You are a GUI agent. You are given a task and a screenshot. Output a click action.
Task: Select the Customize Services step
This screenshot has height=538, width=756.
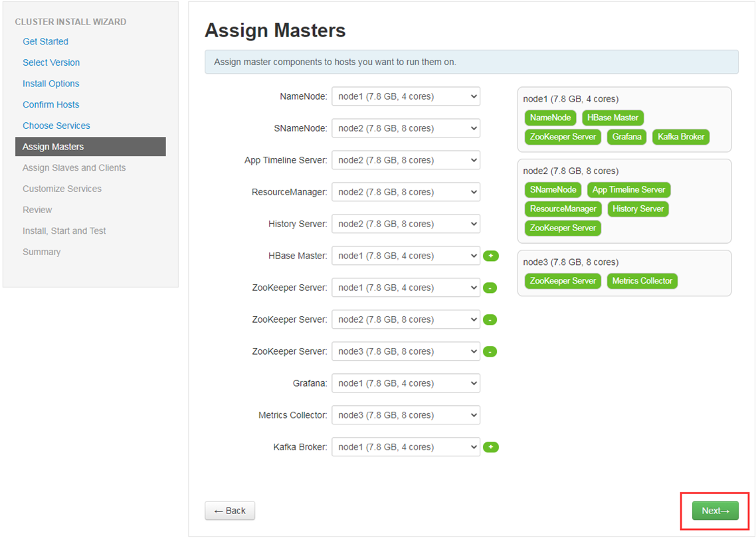pos(62,189)
